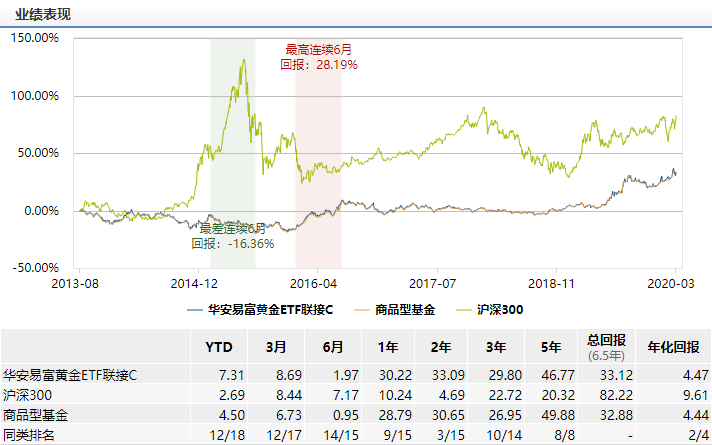Click the fund 3年 value 29.80
Viewport: 712px width, 445px height.
pyautogui.click(x=505, y=375)
